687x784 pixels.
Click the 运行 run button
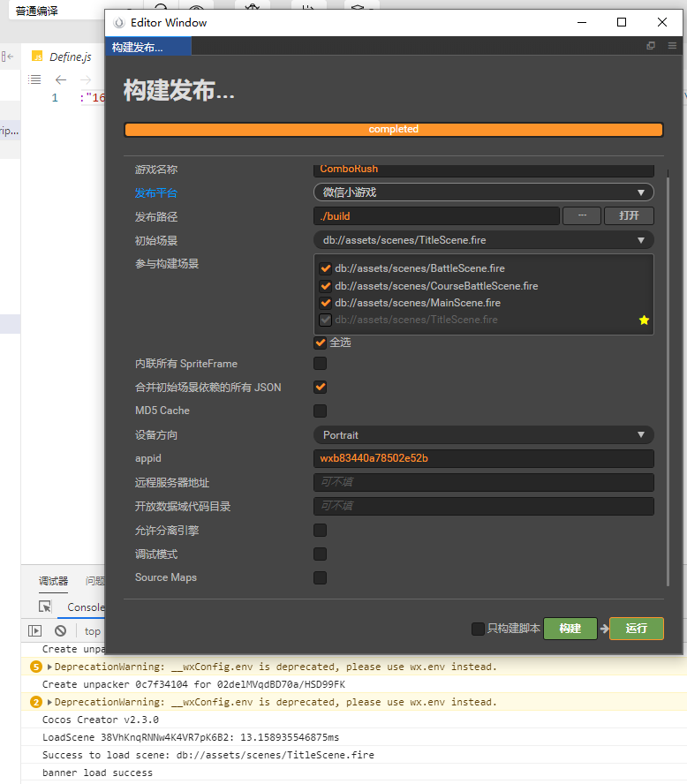tap(637, 629)
